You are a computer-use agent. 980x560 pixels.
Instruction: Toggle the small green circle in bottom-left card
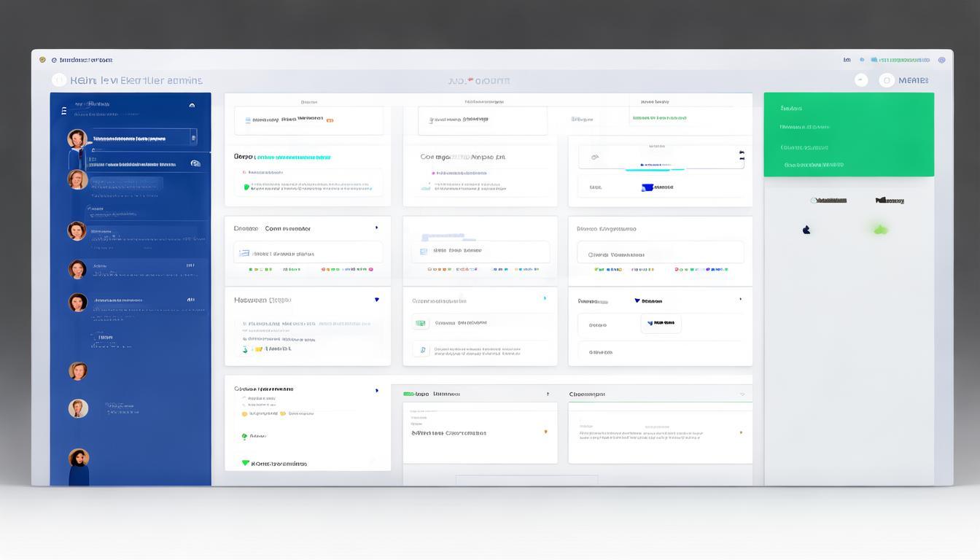pyautogui.click(x=244, y=436)
